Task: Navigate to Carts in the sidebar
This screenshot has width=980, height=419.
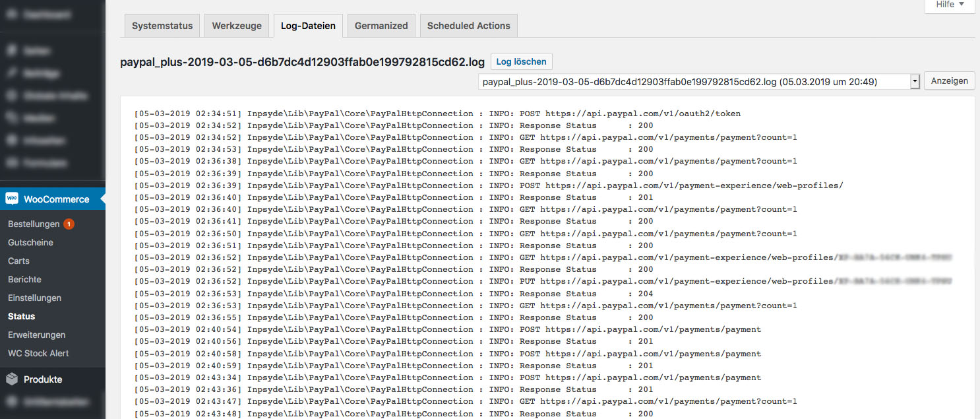Action: click(18, 261)
